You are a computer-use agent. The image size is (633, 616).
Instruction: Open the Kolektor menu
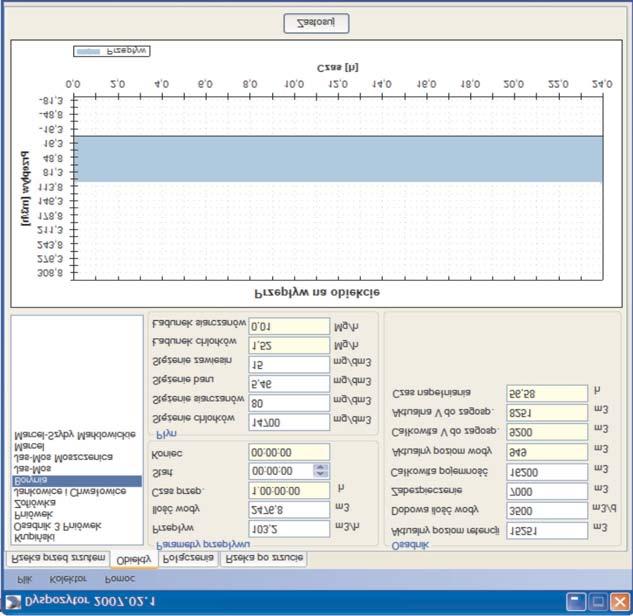pyautogui.click(x=68, y=579)
